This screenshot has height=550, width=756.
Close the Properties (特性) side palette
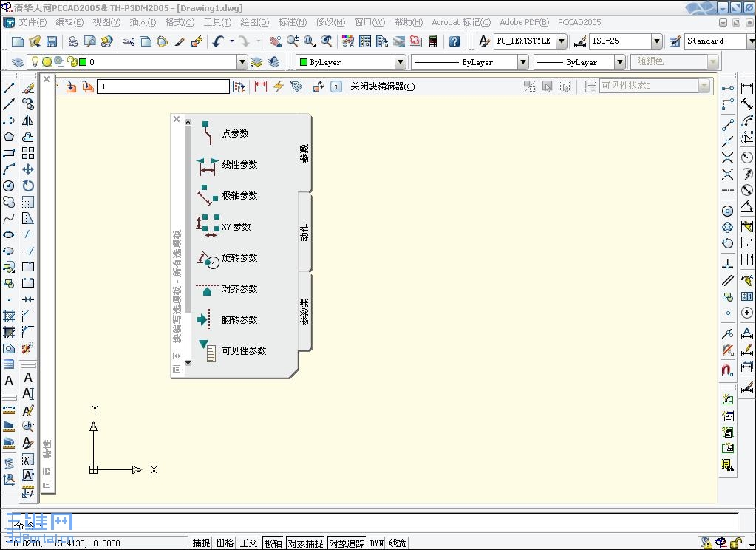47,78
